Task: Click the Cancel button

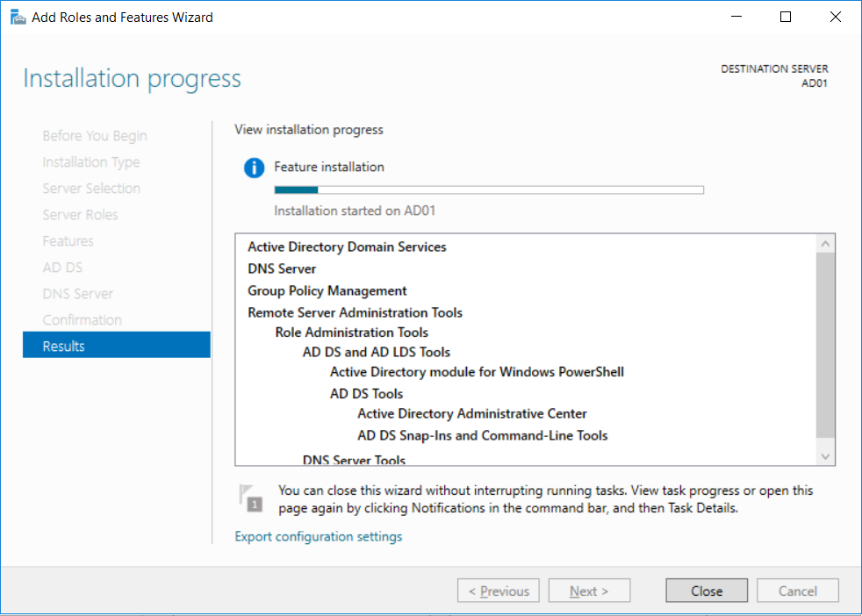Action: pyautogui.click(x=797, y=591)
